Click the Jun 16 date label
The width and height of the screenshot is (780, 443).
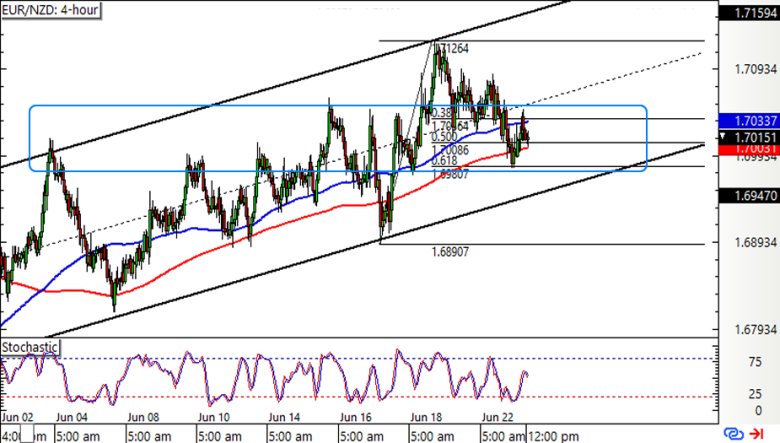(355, 417)
